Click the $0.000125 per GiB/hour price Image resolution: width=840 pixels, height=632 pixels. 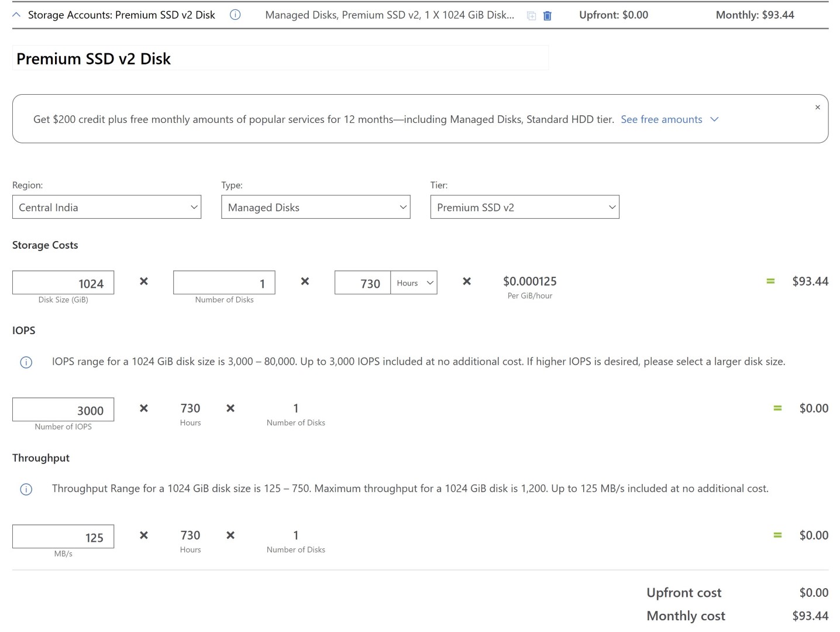tap(530, 281)
